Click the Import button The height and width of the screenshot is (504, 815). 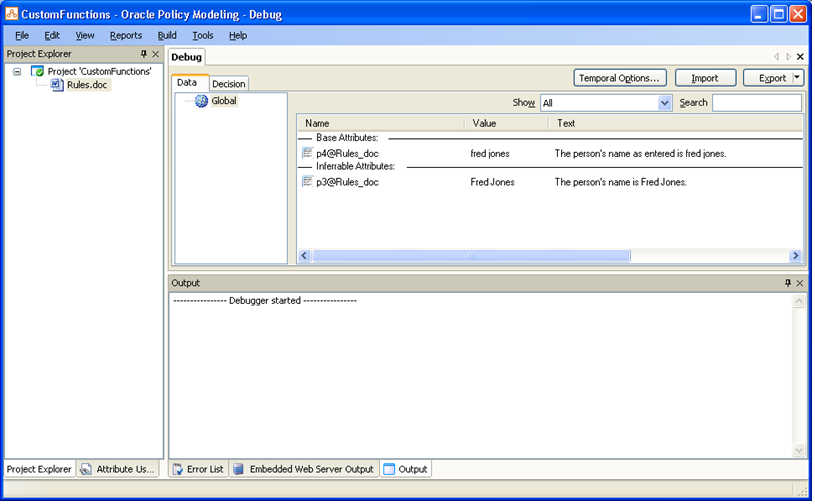705,78
